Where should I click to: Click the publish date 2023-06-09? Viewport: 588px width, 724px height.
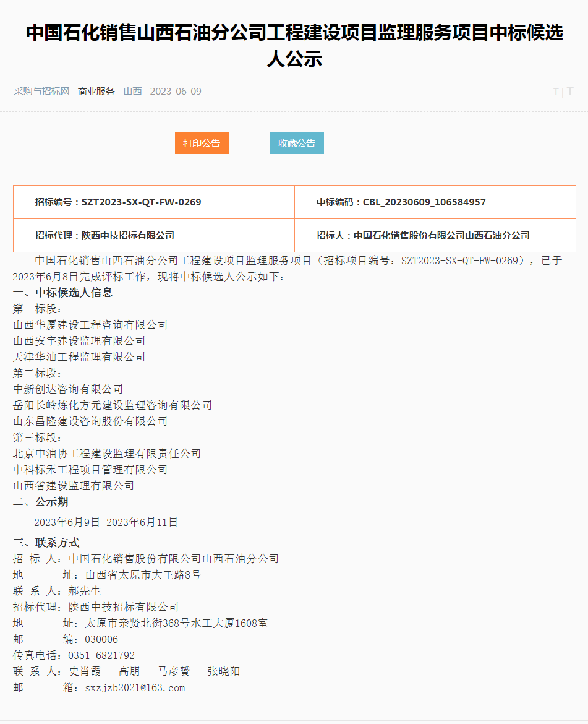(x=176, y=92)
